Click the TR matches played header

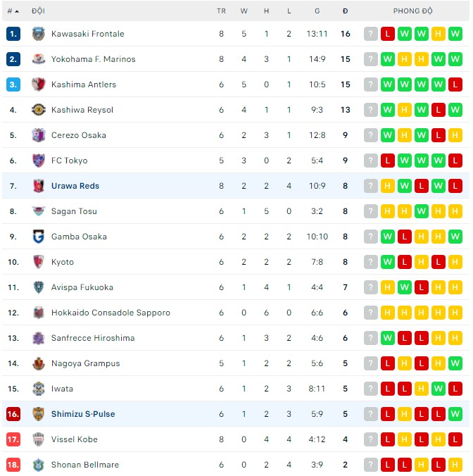tap(221, 11)
